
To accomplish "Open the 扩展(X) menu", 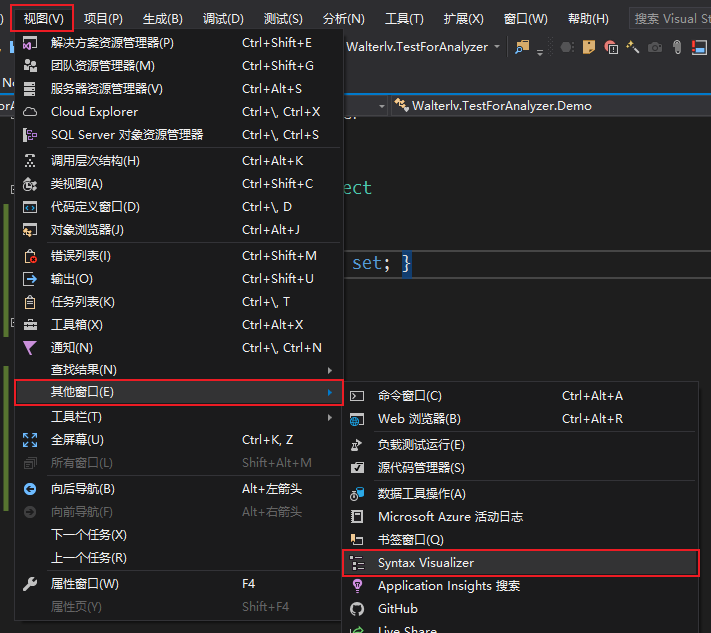I will pyautogui.click(x=463, y=19).
